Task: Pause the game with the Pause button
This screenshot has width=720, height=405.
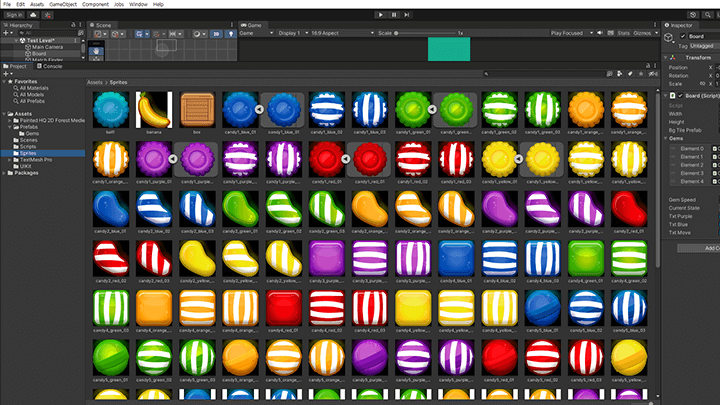Action: coord(394,15)
